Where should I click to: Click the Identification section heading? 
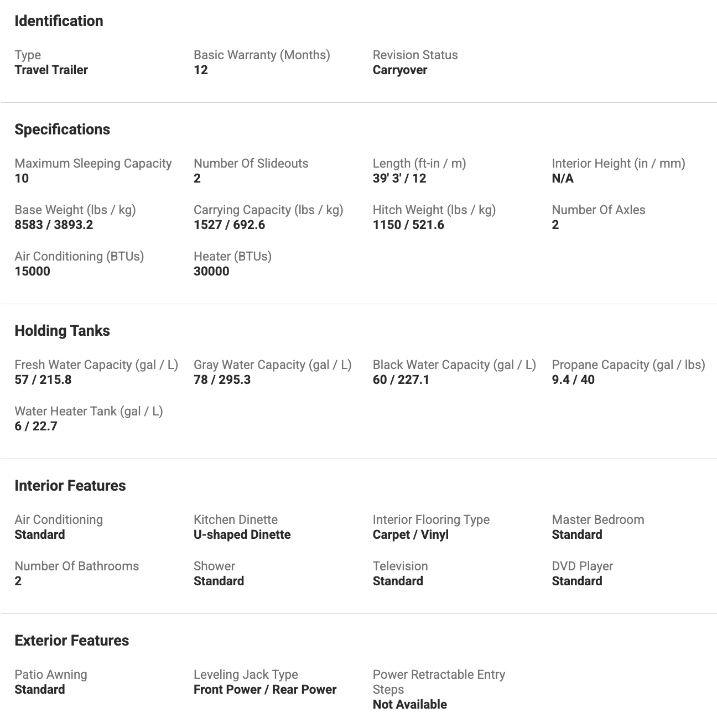coord(59,21)
